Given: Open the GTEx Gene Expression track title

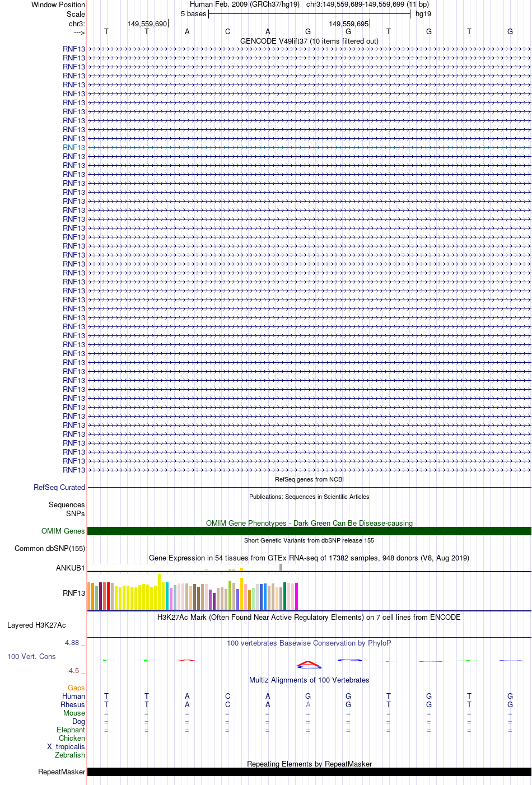Looking at the screenshot, I should click(309, 558).
